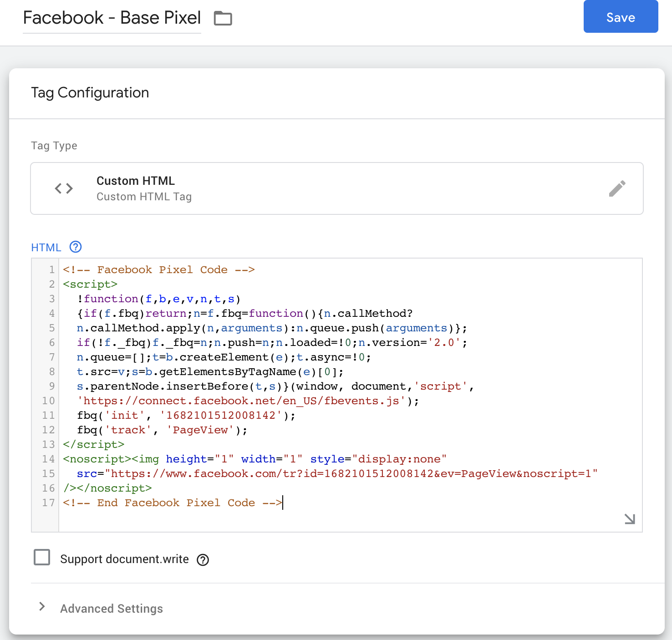The height and width of the screenshot is (640, 672).
Task: Click the HTML label link
Action: coord(46,248)
